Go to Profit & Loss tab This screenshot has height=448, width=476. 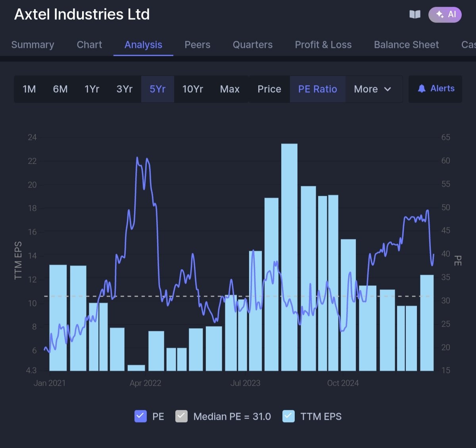(x=323, y=45)
